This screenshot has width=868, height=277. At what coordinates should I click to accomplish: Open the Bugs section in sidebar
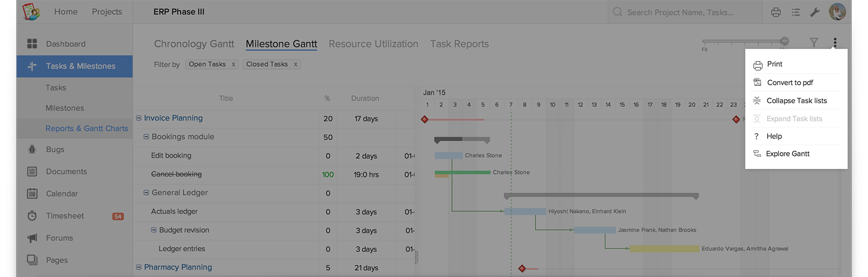pyautogui.click(x=55, y=149)
